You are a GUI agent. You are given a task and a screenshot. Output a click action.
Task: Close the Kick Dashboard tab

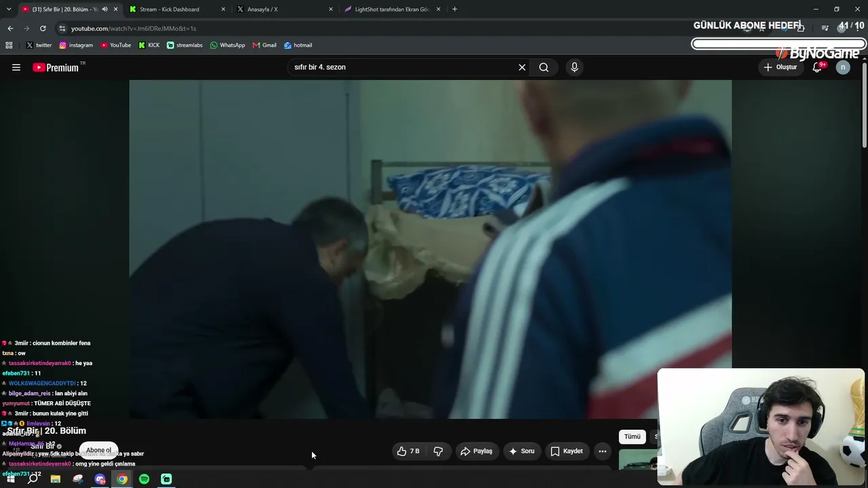point(224,9)
